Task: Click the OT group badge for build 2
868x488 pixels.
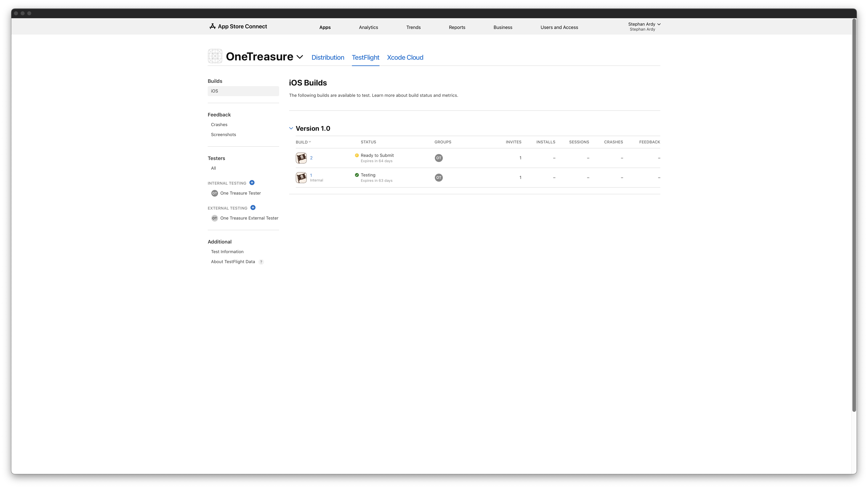Action: (438, 158)
